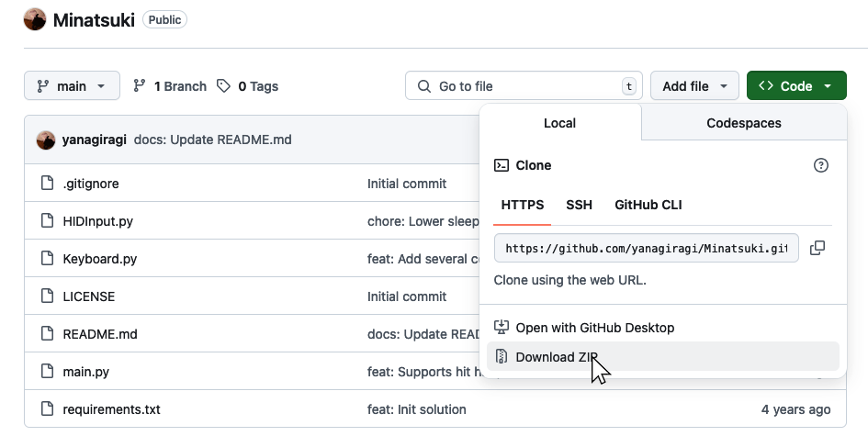Click the file icon beside Keyboard.py

click(48, 258)
